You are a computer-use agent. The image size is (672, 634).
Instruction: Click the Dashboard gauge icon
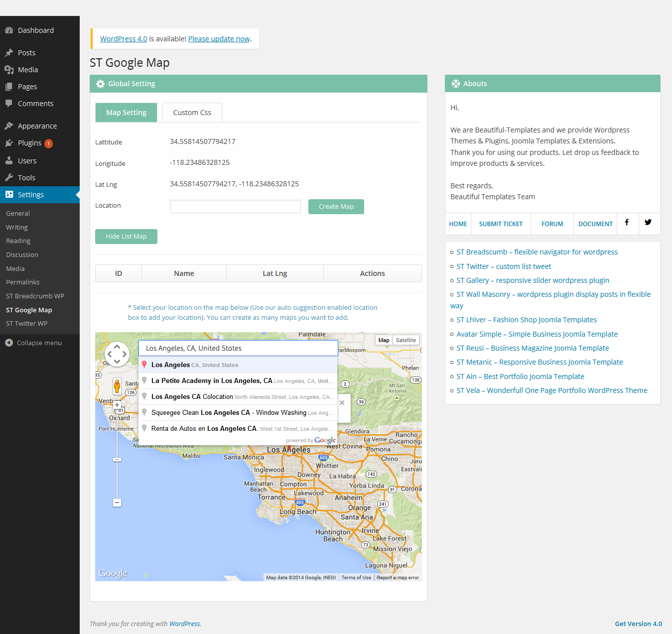coord(9,30)
